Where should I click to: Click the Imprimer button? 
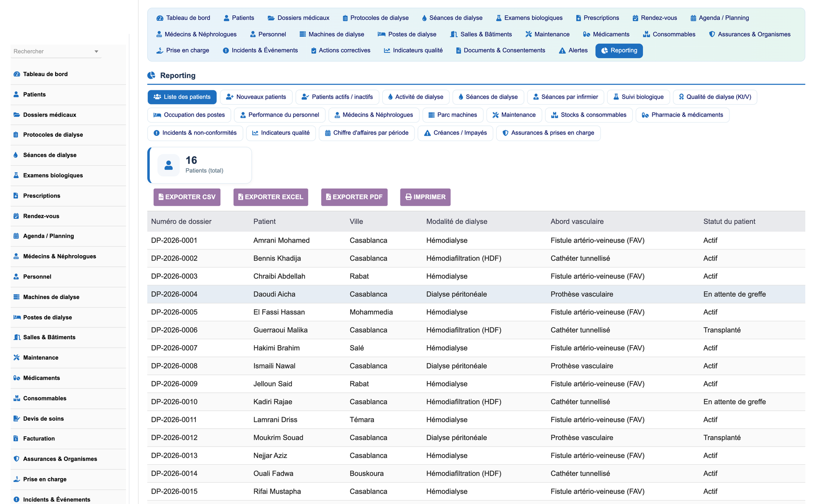425,197
